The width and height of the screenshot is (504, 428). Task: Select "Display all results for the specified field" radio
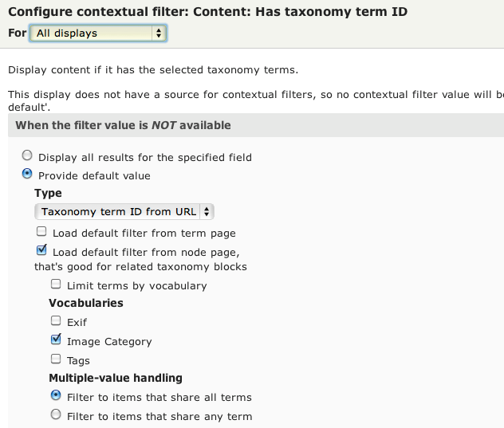pyautogui.click(x=28, y=156)
